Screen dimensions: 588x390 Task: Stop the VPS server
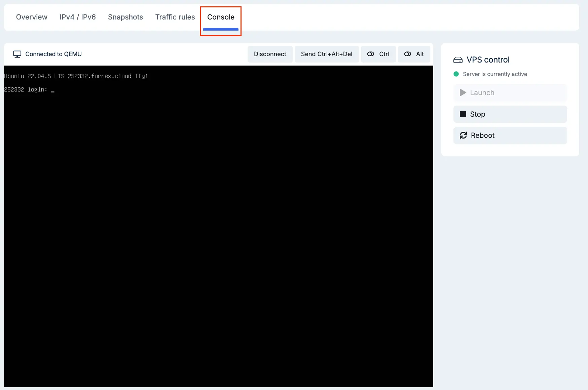(x=510, y=114)
